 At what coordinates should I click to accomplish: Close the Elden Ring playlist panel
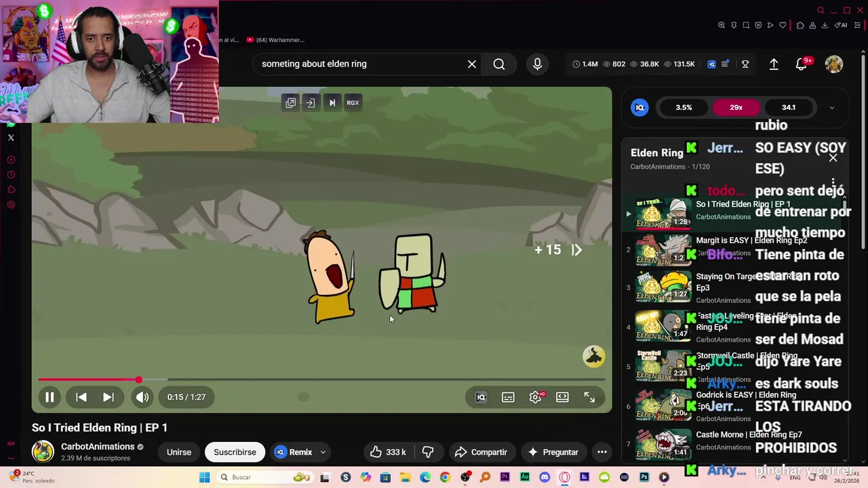pyautogui.click(x=833, y=158)
